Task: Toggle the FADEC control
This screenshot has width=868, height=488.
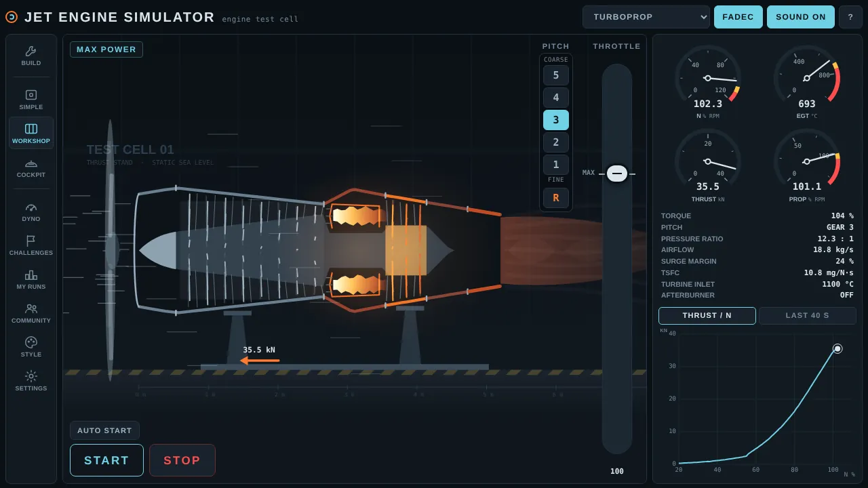Action: coord(738,17)
